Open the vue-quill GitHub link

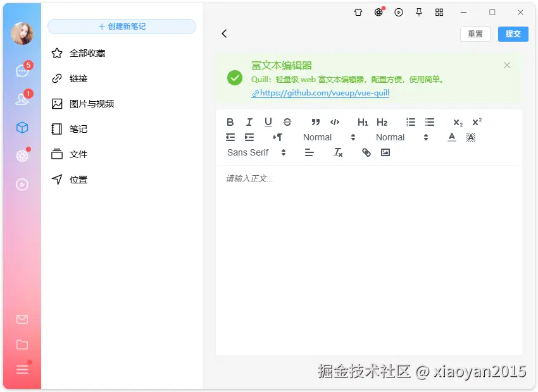click(320, 93)
